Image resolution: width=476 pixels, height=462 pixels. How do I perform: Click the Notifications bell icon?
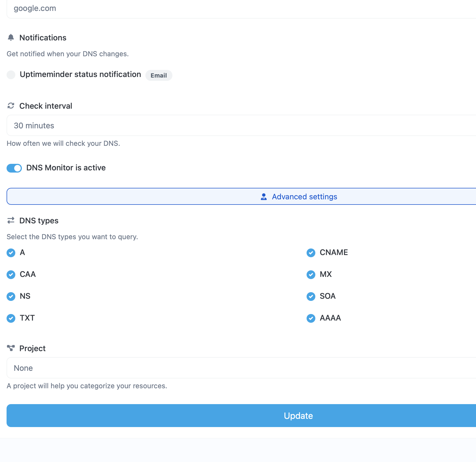coord(11,37)
